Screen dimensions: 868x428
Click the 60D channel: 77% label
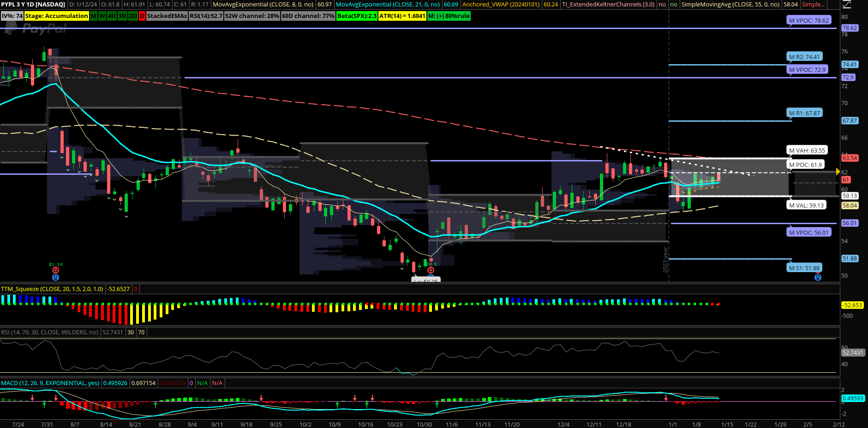pyautogui.click(x=308, y=16)
